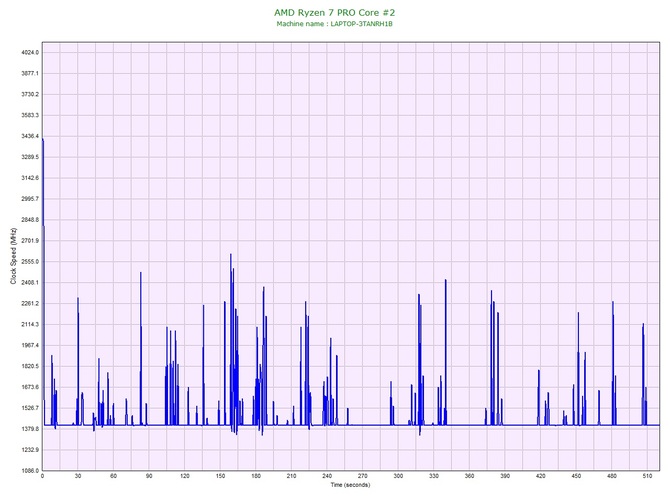Select the 270 seconds tick label

[362, 476]
